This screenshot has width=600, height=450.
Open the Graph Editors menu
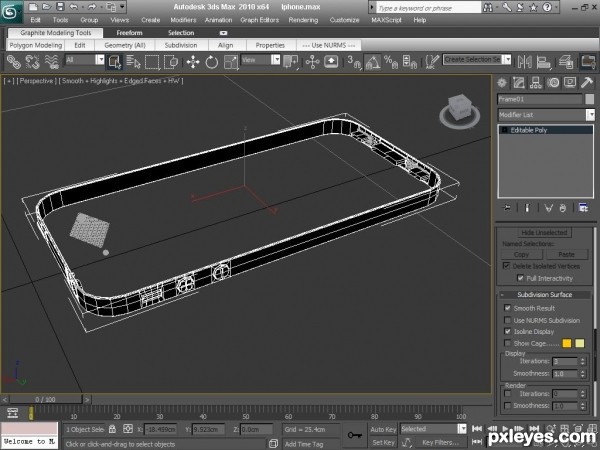[259, 20]
